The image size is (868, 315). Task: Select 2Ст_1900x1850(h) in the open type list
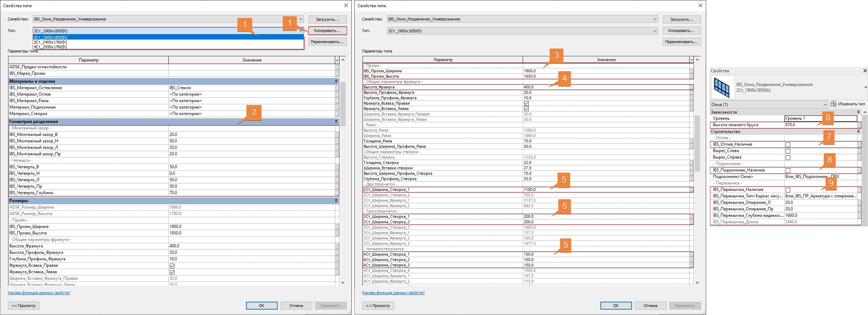click(x=168, y=37)
